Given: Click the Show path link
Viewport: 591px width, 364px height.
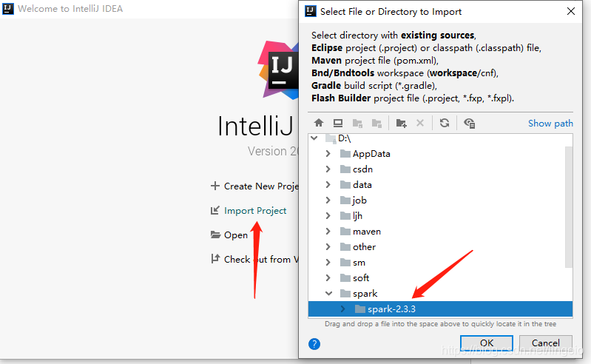Looking at the screenshot, I should 550,124.
